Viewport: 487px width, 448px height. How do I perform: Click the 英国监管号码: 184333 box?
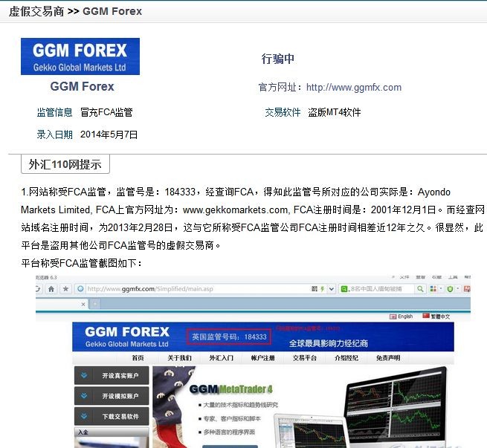click(x=229, y=337)
